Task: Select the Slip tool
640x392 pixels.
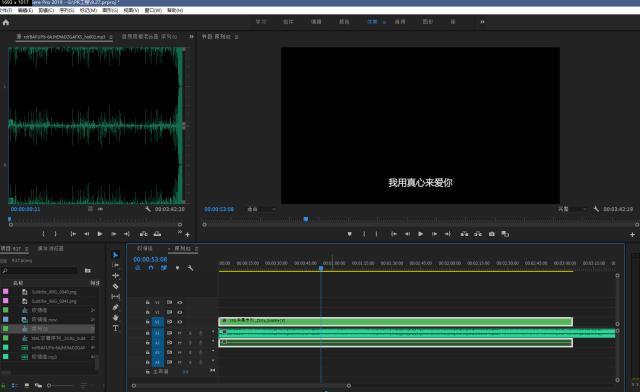Action: [x=116, y=296]
